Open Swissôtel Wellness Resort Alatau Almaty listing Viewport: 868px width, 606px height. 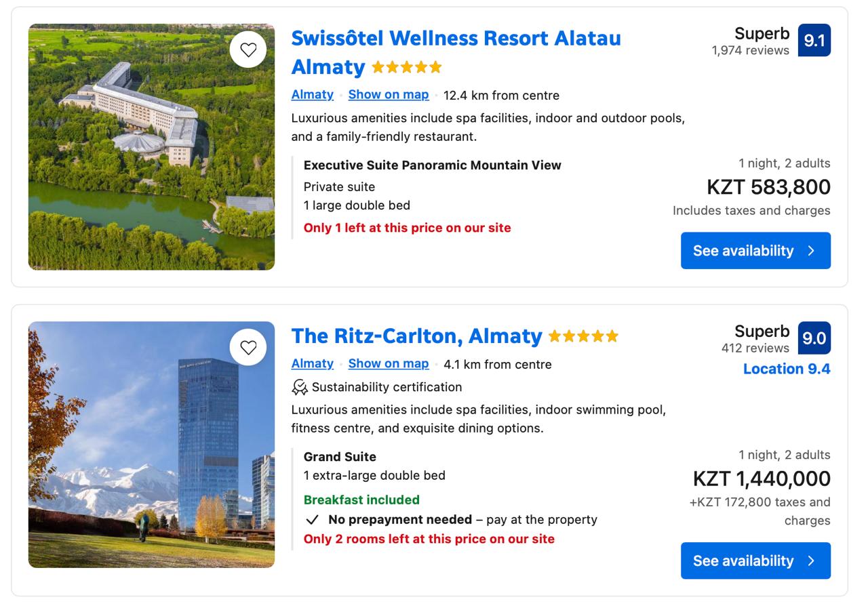(456, 52)
